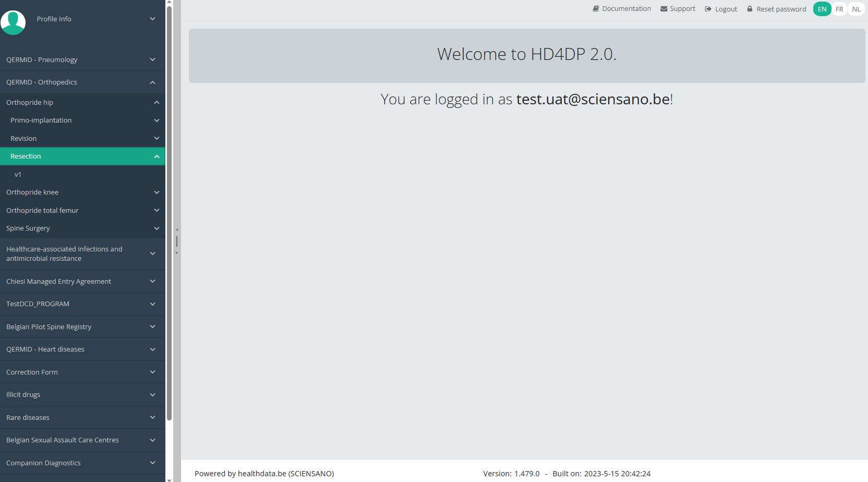Click the user profile avatar icon

(x=13, y=22)
